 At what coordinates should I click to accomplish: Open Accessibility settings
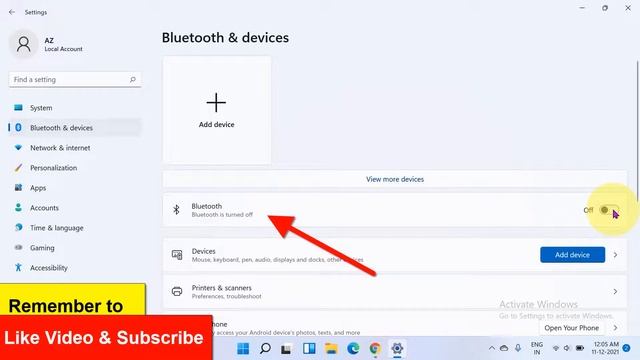coord(75,268)
